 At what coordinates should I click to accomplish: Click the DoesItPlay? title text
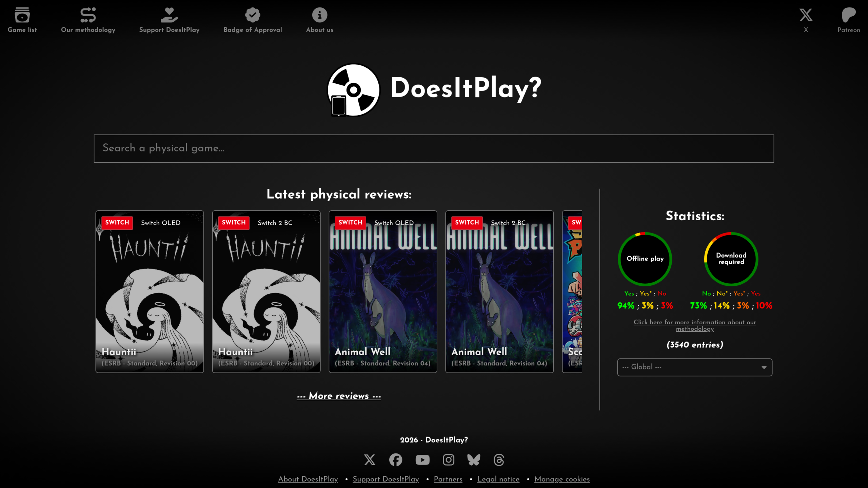coord(466,88)
